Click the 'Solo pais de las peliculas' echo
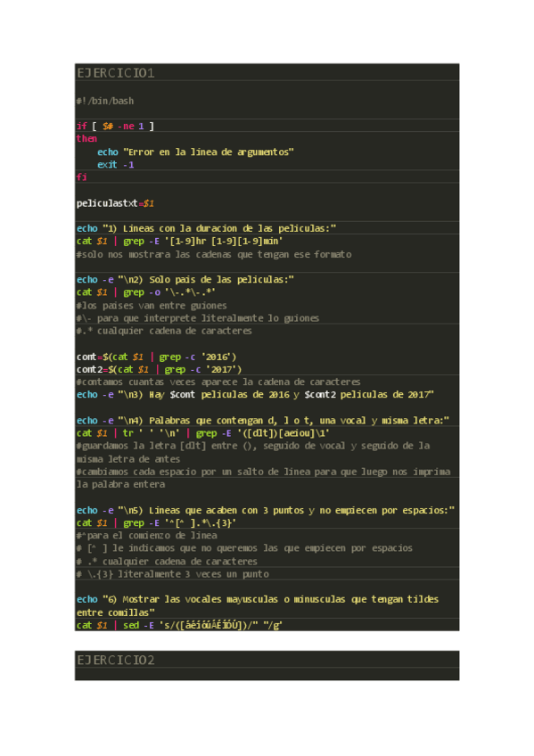 coord(185,280)
